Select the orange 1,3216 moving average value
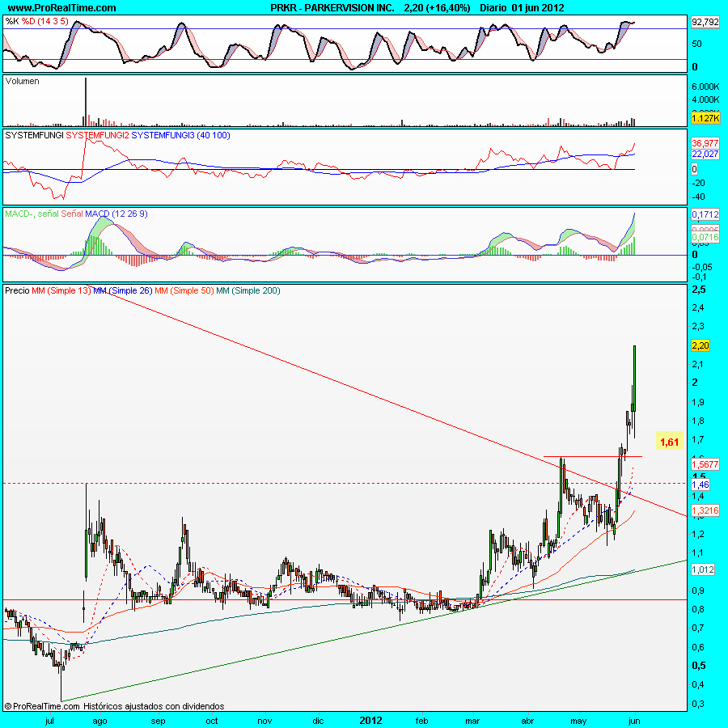The height and width of the screenshot is (728, 728). tap(705, 510)
